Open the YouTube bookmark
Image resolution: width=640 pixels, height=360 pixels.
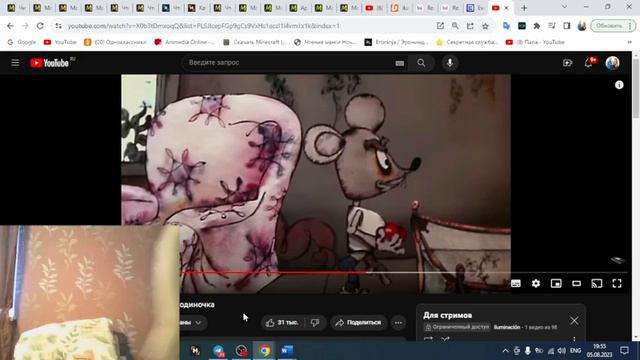coord(60,42)
